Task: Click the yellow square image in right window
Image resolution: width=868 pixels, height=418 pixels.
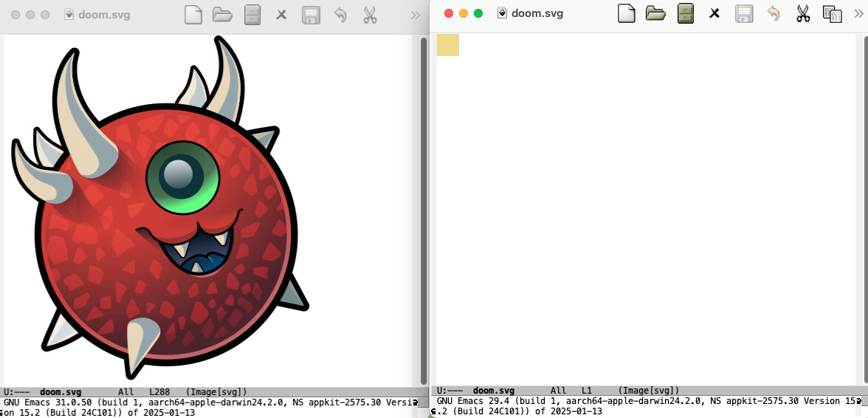Action: click(x=448, y=45)
